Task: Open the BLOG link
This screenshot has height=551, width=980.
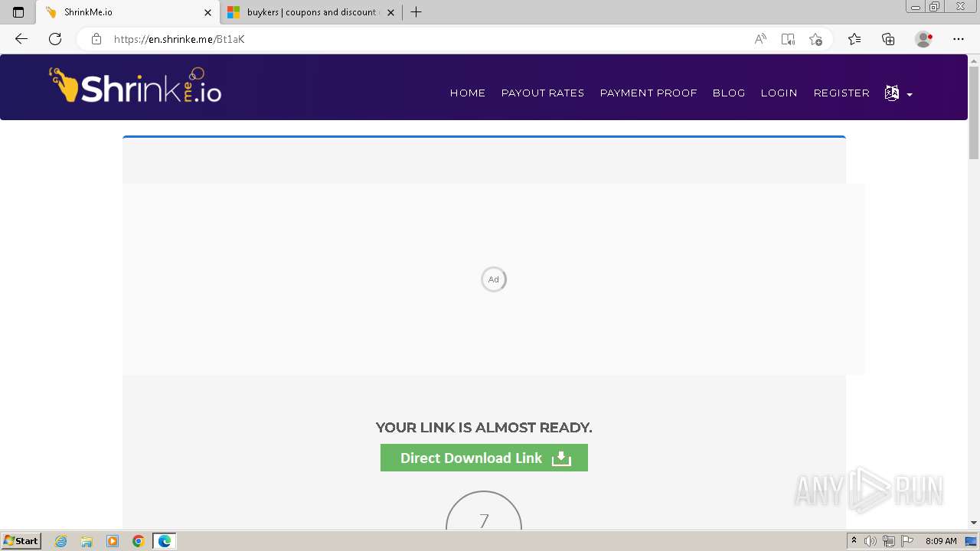Action: click(x=729, y=93)
